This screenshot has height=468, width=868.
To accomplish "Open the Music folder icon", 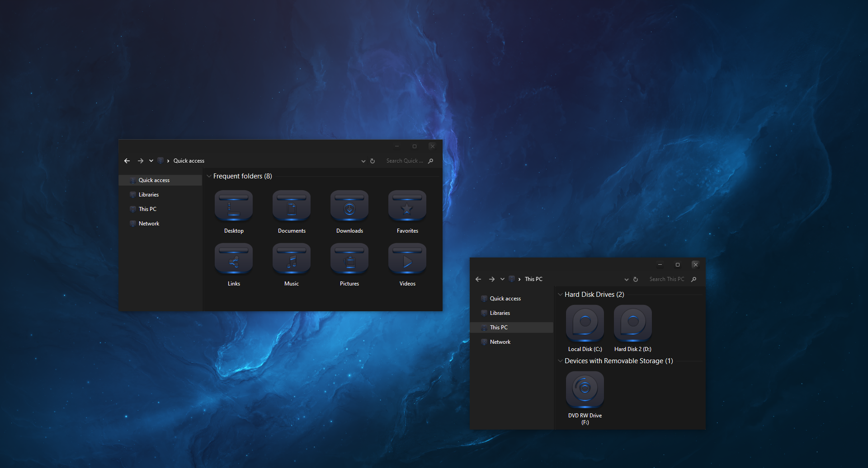I will click(x=291, y=258).
